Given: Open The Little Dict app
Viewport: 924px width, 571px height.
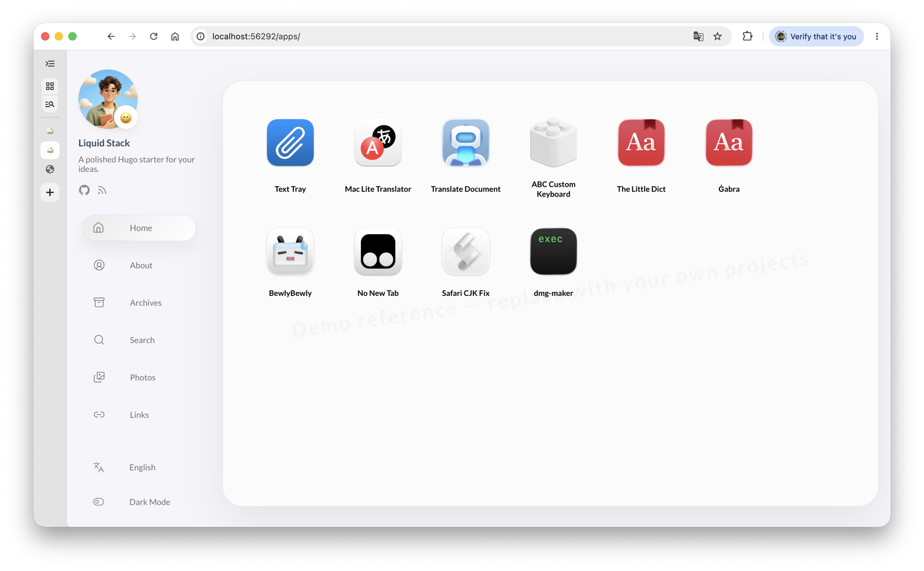Looking at the screenshot, I should tap(641, 143).
